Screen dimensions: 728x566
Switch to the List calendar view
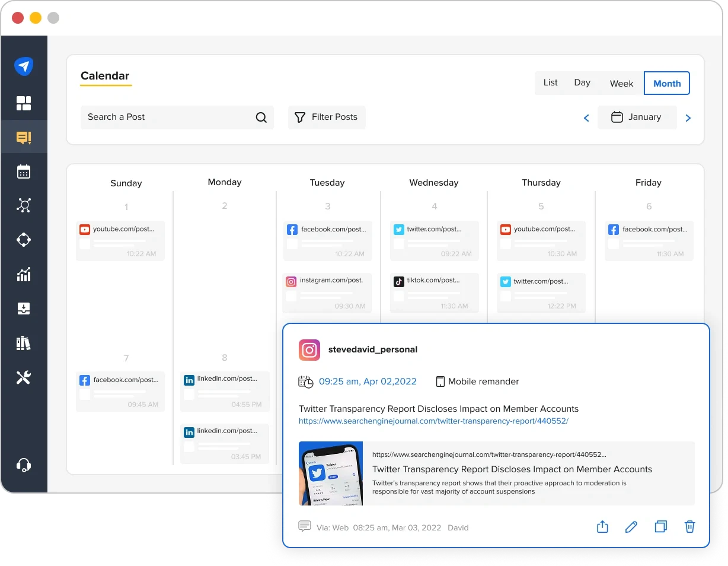point(550,82)
